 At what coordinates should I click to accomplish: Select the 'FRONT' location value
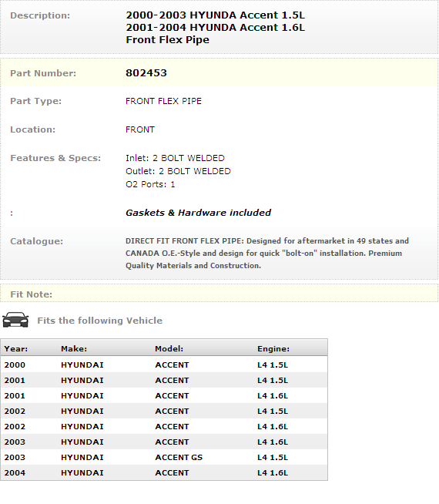[x=140, y=129]
